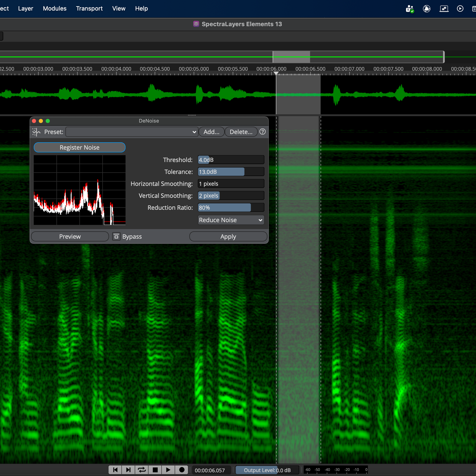Click the circled play menu bar icon

460,9
